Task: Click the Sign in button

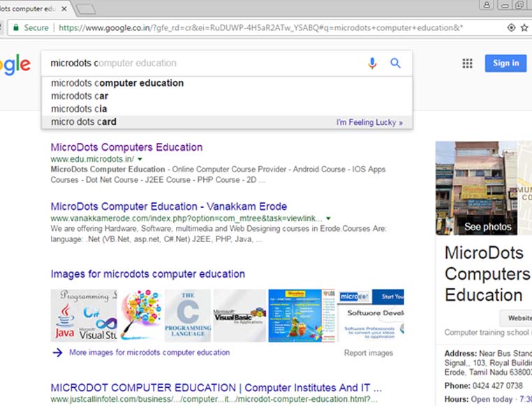Action: (x=505, y=63)
